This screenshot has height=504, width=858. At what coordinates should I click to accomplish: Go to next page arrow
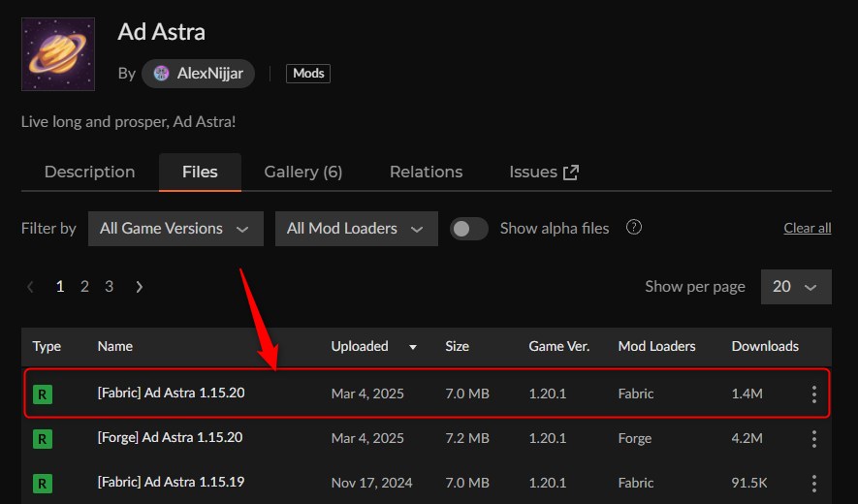point(139,287)
